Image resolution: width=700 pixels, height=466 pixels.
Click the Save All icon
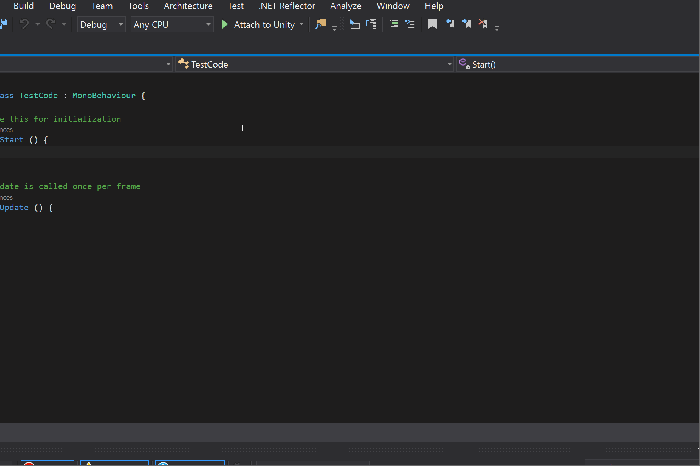pyautogui.click(x=4, y=24)
